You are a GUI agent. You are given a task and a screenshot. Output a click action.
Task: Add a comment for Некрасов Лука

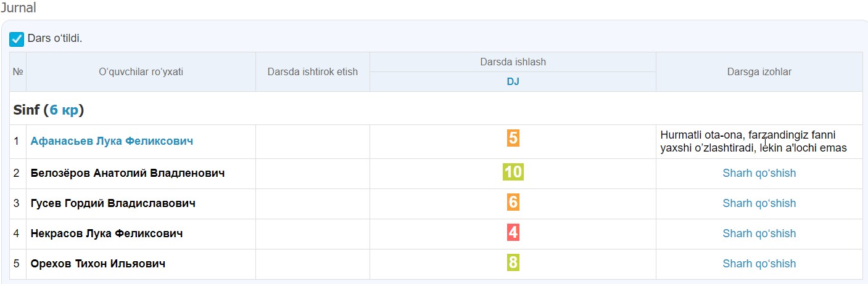point(759,233)
